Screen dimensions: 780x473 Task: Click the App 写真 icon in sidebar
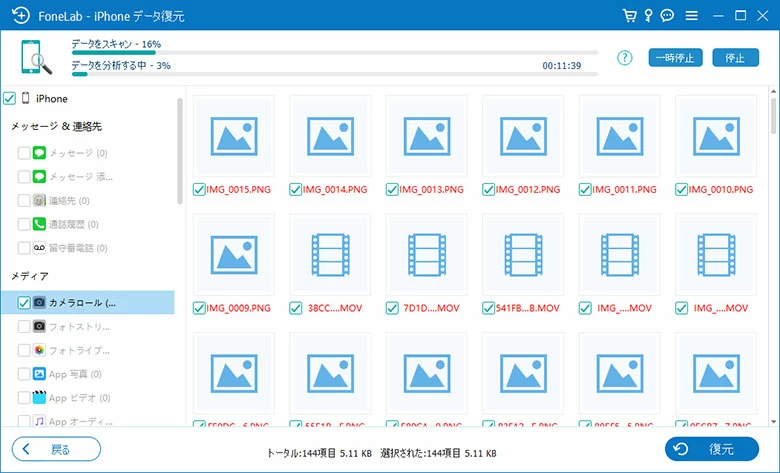pos(39,374)
